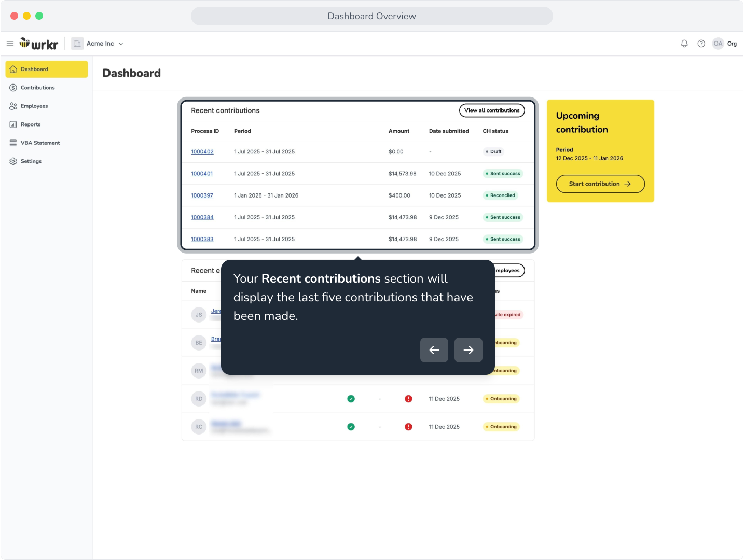Click the OA user avatar
This screenshot has width=744, height=560.
[x=718, y=44]
